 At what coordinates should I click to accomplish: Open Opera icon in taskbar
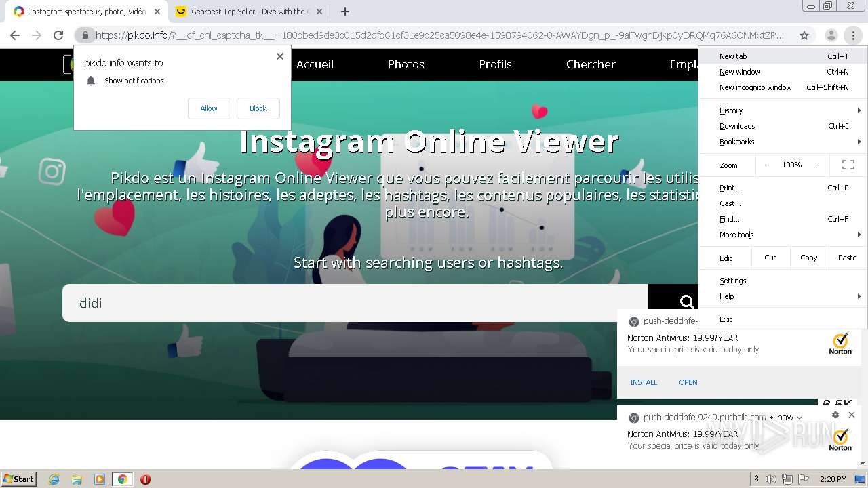(145, 479)
